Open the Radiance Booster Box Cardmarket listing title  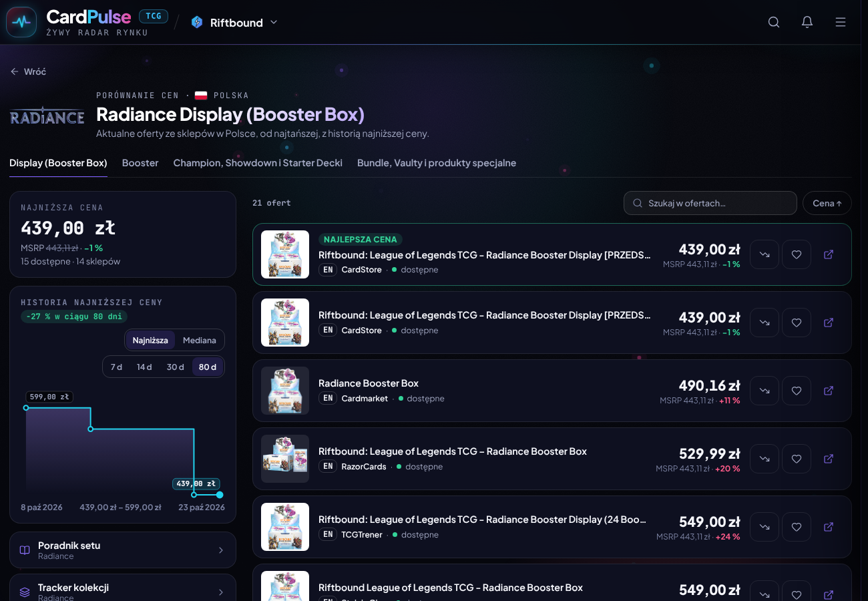click(369, 383)
